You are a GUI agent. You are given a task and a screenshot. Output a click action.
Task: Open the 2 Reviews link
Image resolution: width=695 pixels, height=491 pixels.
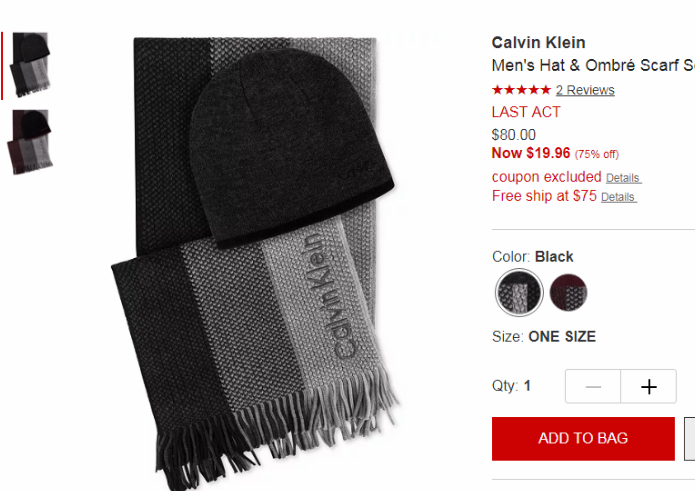tap(585, 90)
